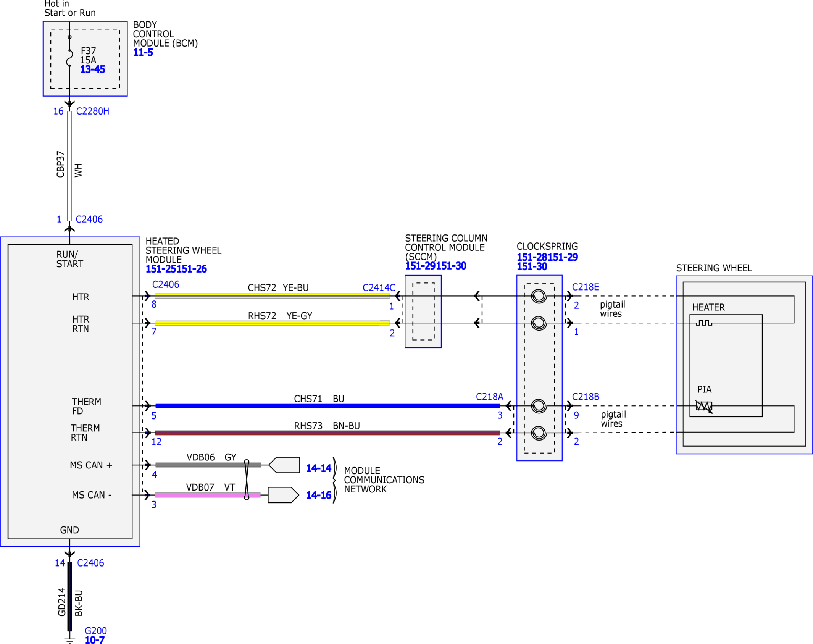Click the violet VDB07 VT wire
The height and width of the screenshot is (644, 813).
coord(208,495)
